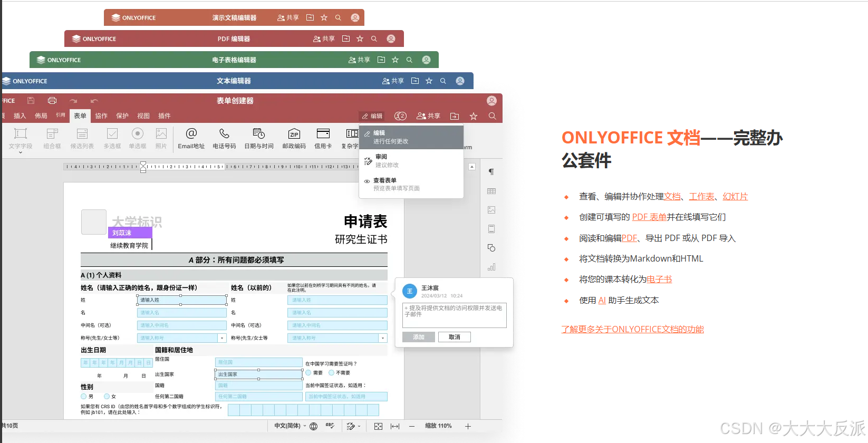This screenshot has width=868, height=443.
Task: Switch to the 保护 tab
Action: 122,116
